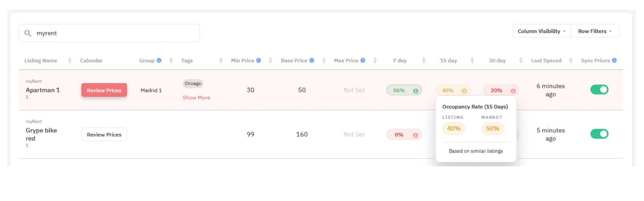The image size is (644, 201).
Task: Click Show More under Chicago tag
Action: [196, 97]
